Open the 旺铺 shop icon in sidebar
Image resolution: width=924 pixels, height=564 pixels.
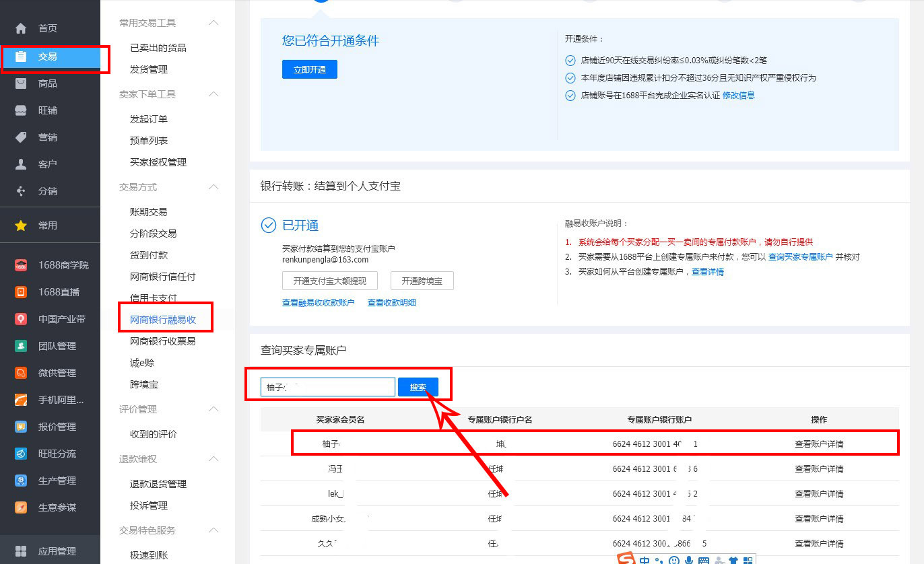[21, 110]
